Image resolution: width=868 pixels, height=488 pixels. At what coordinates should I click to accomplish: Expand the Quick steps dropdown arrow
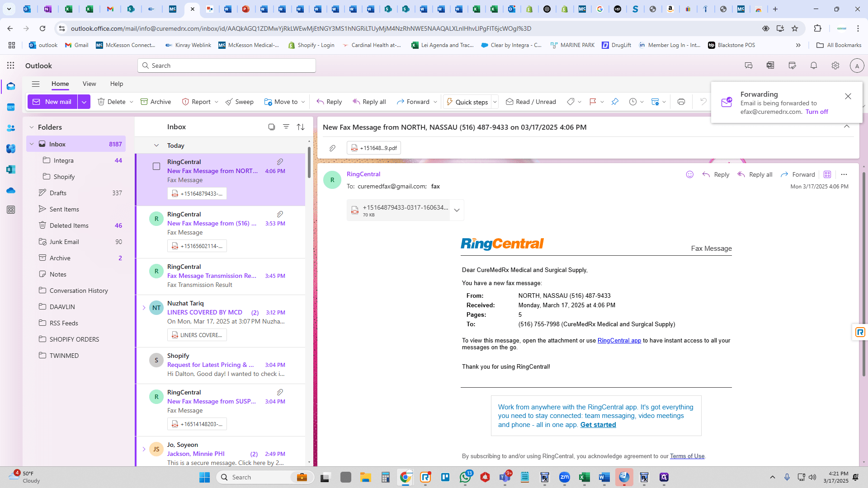tap(495, 102)
